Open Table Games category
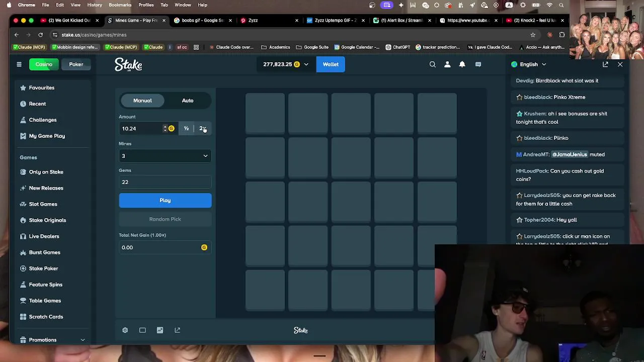 (x=45, y=301)
